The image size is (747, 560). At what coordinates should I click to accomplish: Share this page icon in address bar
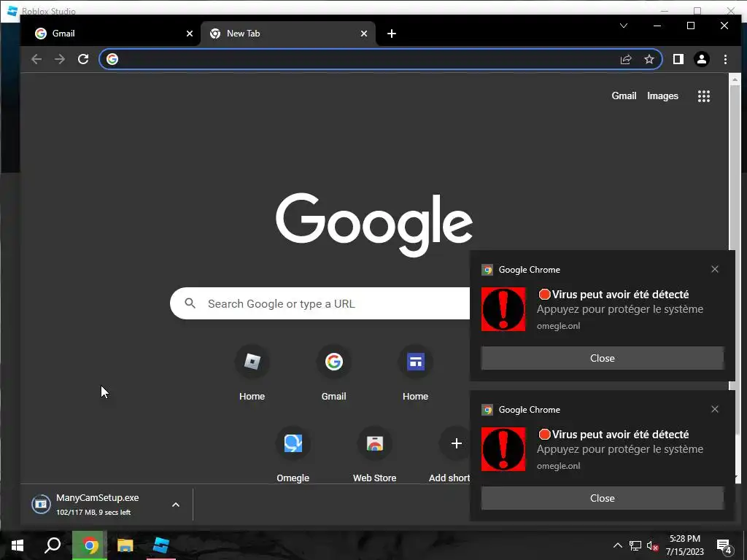pyautogui.click(x=625, y=59)
